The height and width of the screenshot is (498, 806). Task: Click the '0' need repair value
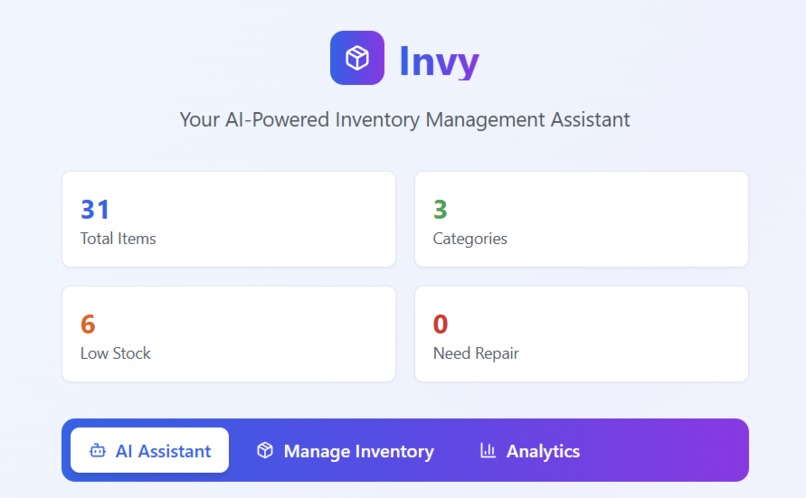click(x=441, y=324)
